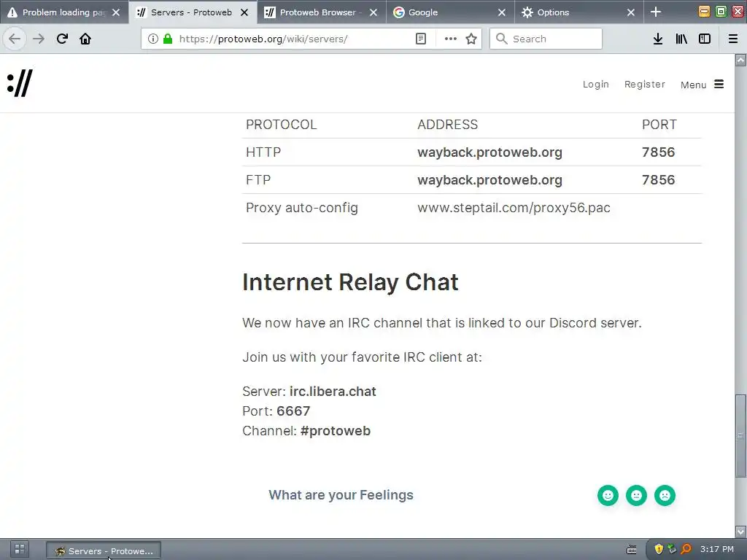Click FTP row port 7856
Screen dimensions: 747x560
point(658,179)
